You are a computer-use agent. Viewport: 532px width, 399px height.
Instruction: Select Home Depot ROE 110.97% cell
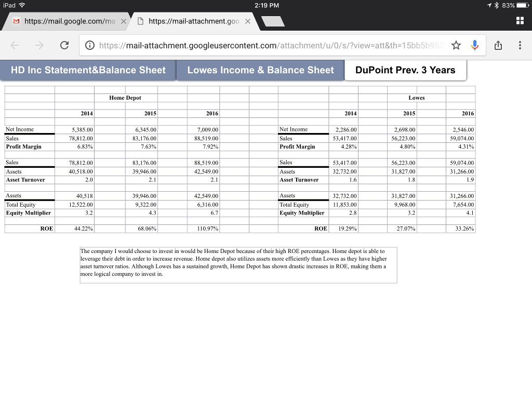coord(203,229)
